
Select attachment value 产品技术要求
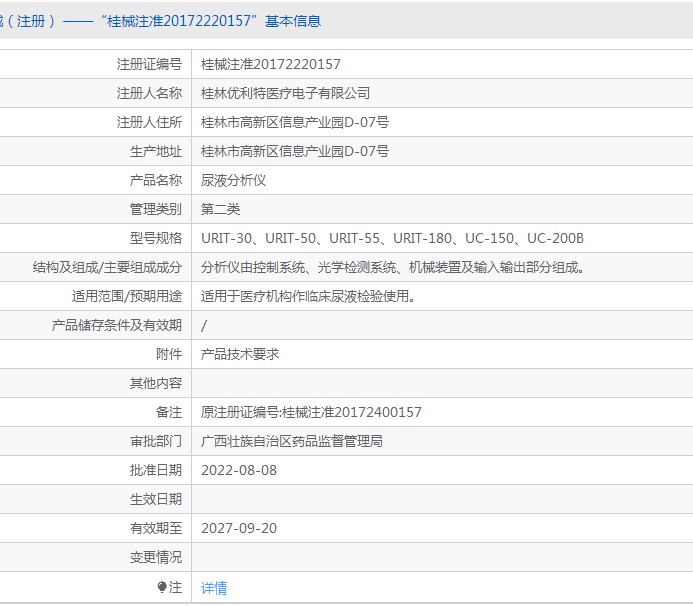(240, 354)
